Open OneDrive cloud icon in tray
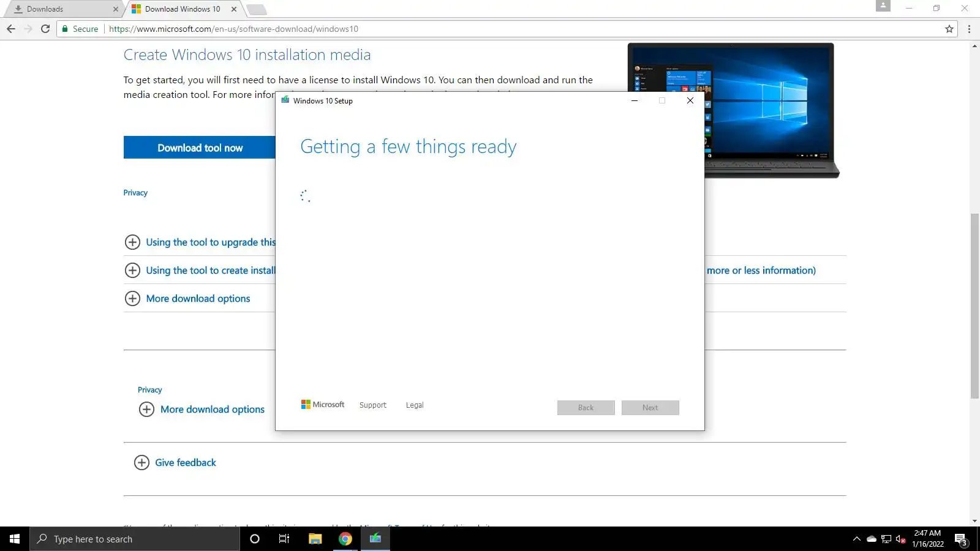Screen dimensions: 980x551 [871, 539]
